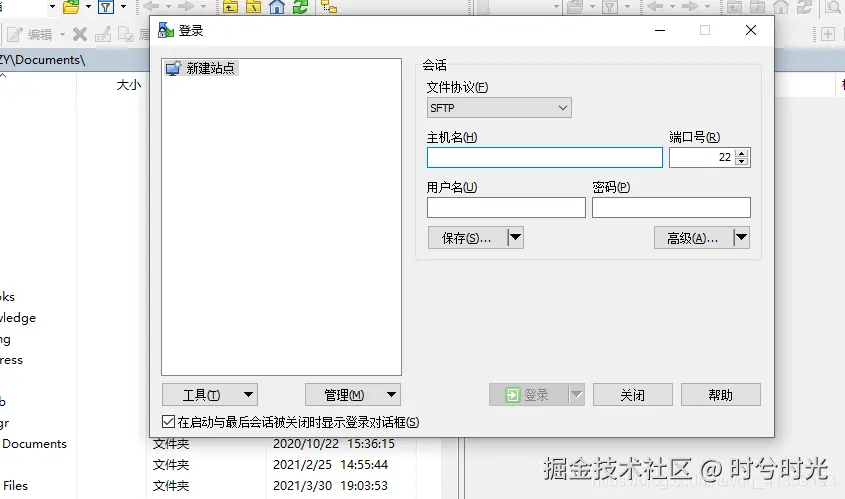
Task: Click the Documents folder row in background list
Action: 34,443
